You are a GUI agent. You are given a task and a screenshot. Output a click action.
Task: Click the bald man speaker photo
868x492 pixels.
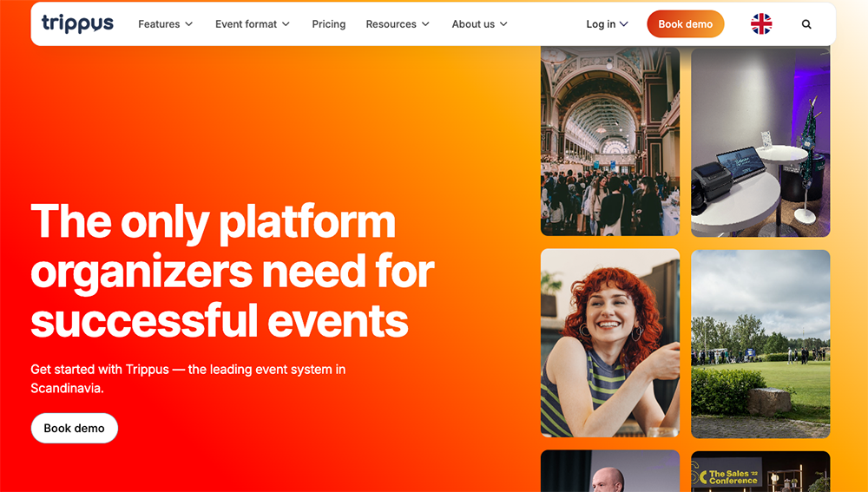609,471
